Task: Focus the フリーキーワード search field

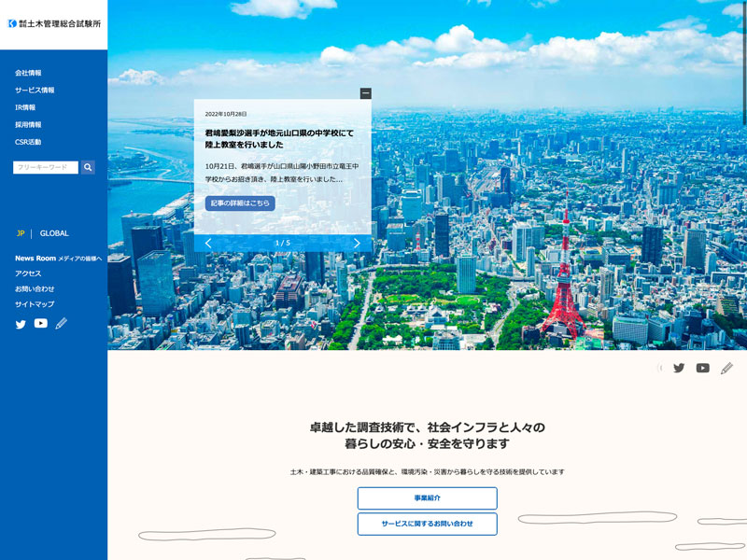Action: pyautogui.click(x=45, y=167)
